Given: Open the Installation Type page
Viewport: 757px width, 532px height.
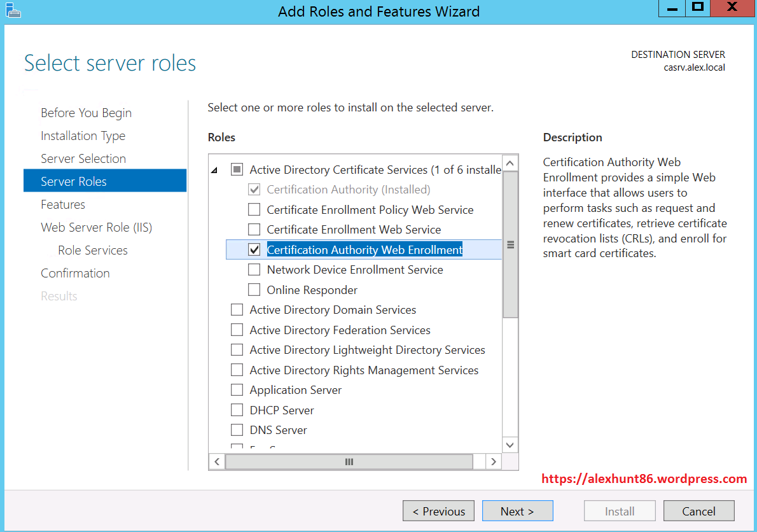Looking at the screenshot, I should pos(83,136).
